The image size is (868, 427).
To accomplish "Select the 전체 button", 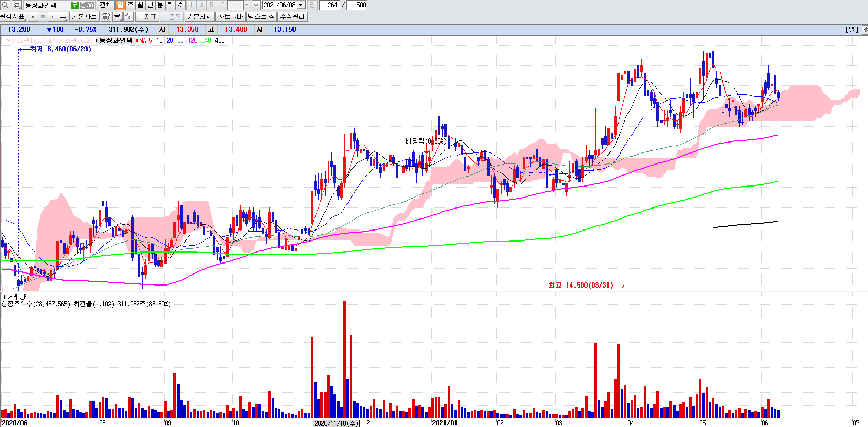I will (105, 5).
